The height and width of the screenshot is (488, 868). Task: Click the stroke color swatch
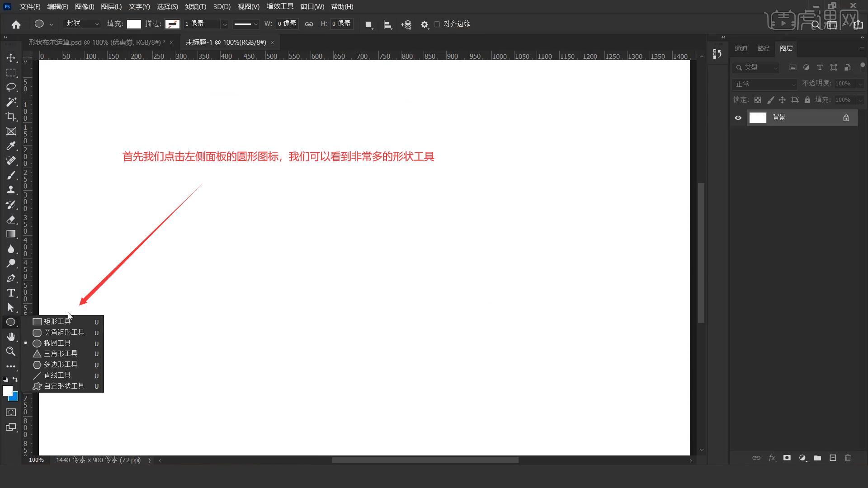(172, 24)
